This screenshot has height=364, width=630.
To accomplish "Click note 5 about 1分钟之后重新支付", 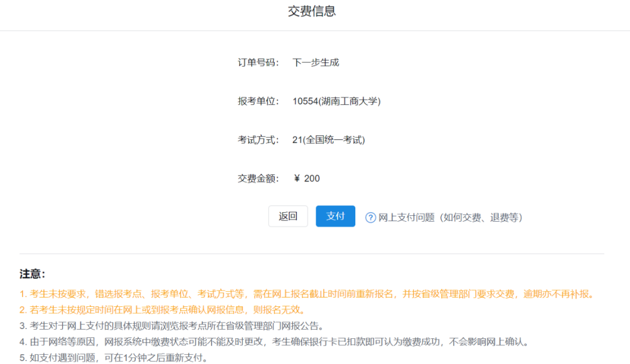I will tap(114, 358).
